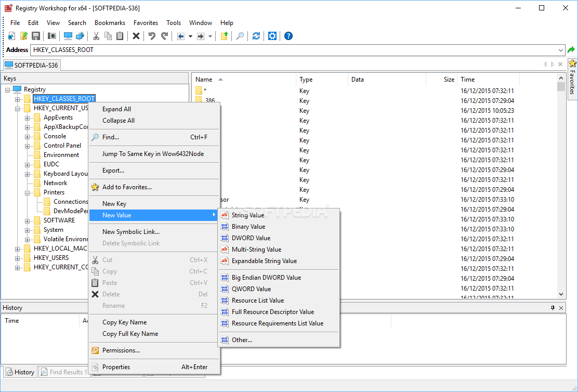Sort by the Type column header
Viewport: 578px width, 392px height.
point(322,80)
